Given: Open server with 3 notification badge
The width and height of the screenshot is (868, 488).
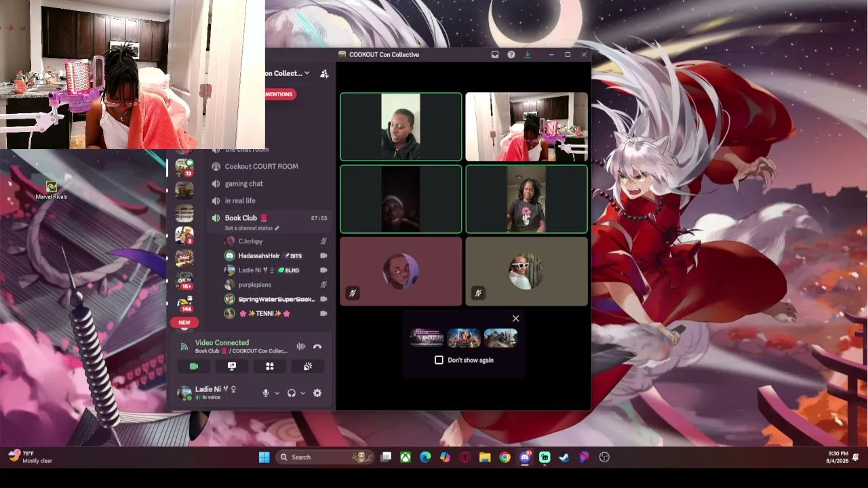Looking at the screenshot, I should [x=184, y=235].
